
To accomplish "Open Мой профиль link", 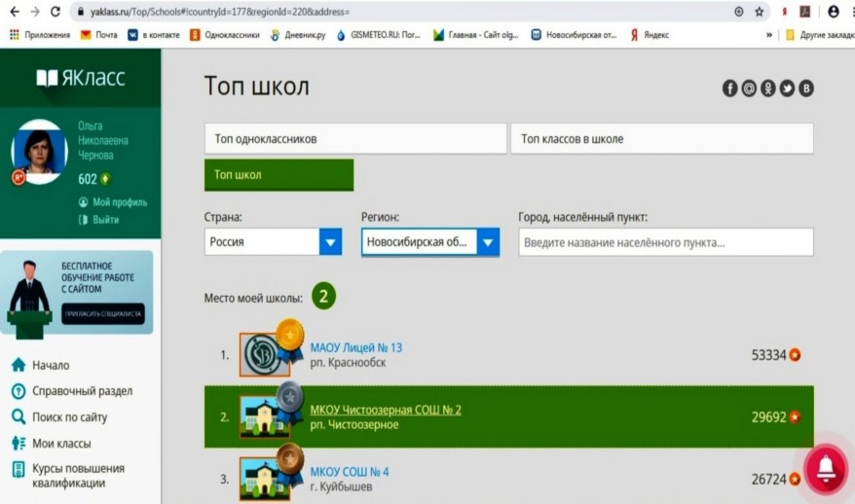I will click(113, 202).
